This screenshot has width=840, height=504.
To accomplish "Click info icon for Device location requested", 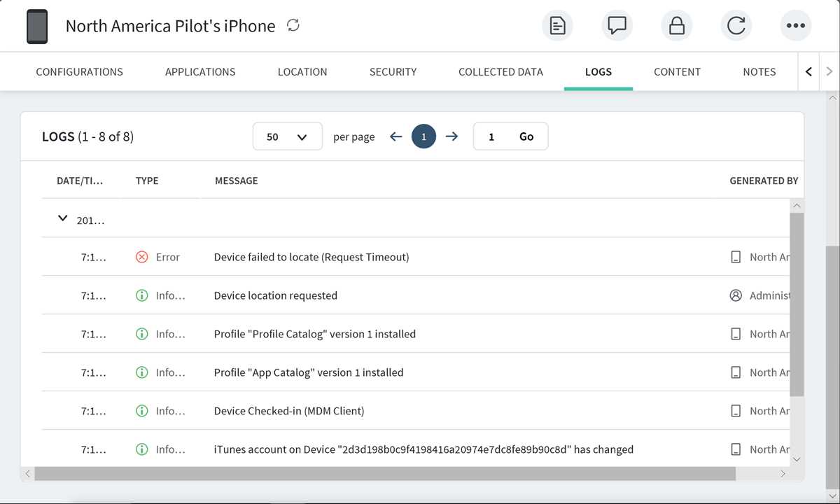I will click(141, 295).
